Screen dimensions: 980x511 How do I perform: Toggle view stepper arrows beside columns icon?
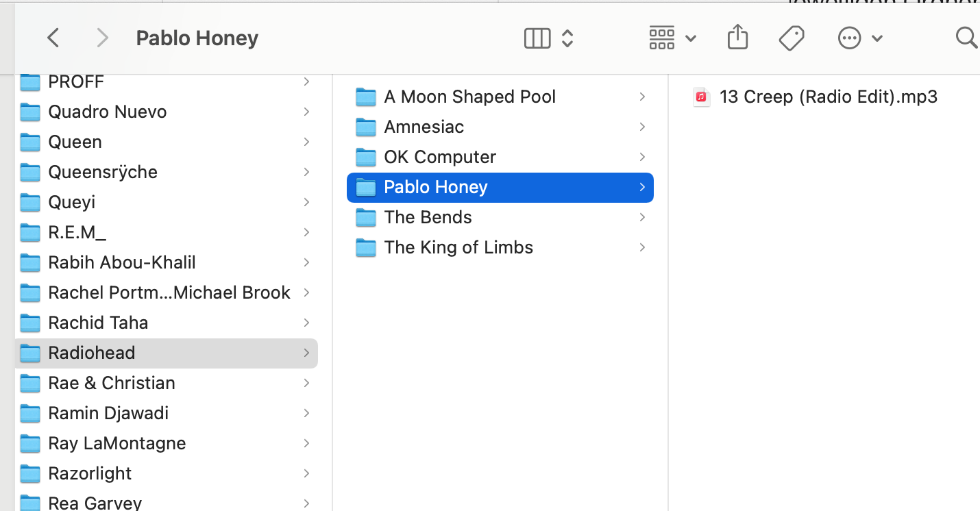point(567,38)
